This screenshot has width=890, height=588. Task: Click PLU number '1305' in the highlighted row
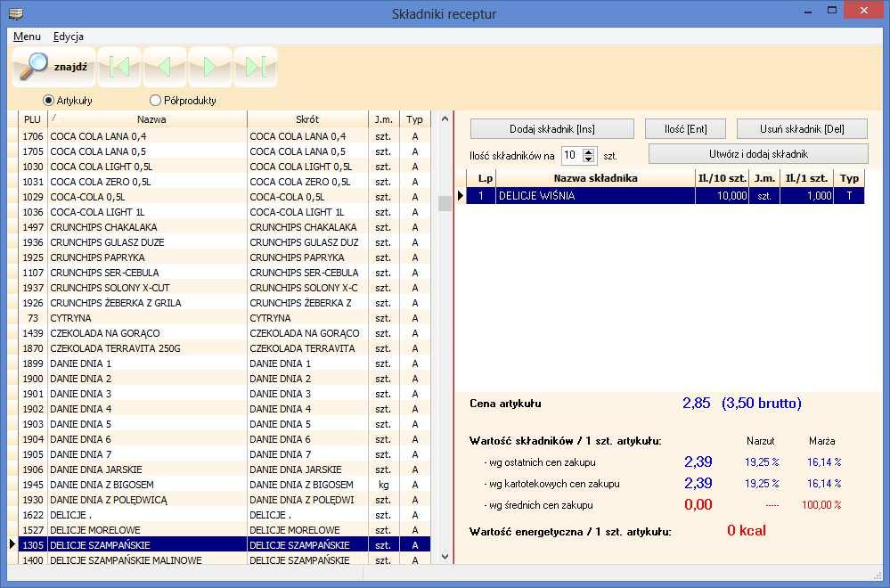pos(33,545)
